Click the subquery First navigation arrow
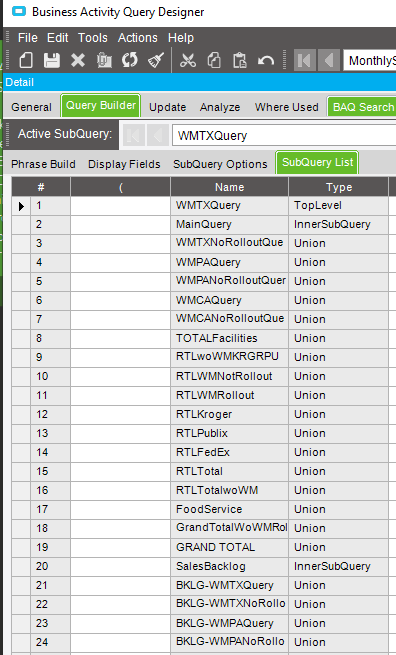Viewport: 396px width, 655px height. click(x=134, y=135)
